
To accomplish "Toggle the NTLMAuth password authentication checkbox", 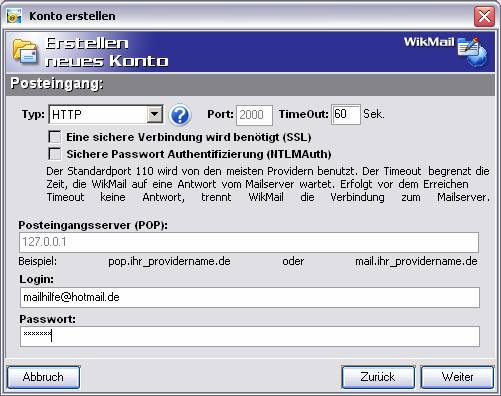I will [55, 154].
